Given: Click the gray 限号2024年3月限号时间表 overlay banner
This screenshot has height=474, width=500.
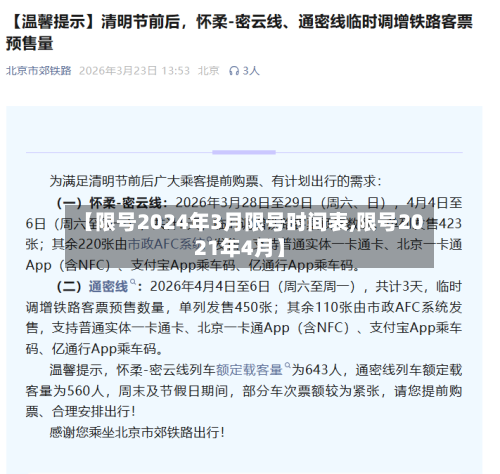Looking at the screenshot, I should point(249,236).
